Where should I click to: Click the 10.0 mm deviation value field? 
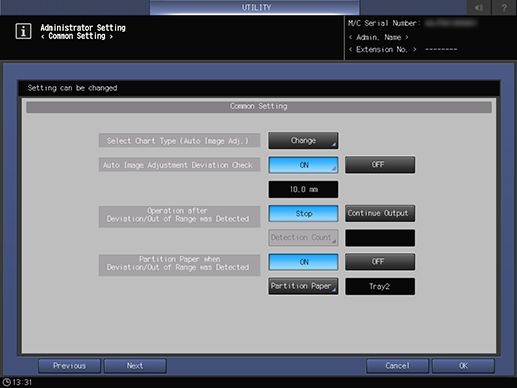point(303,189)
